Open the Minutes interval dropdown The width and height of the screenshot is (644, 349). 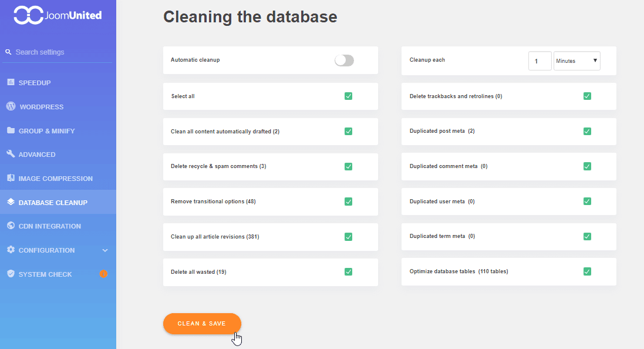[x=576, y=61]
